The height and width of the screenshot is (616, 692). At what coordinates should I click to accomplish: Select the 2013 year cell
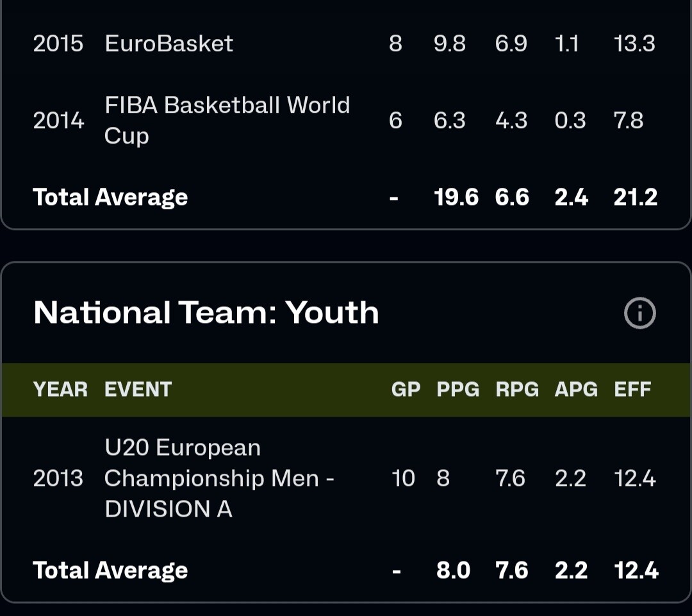point(58,478)
